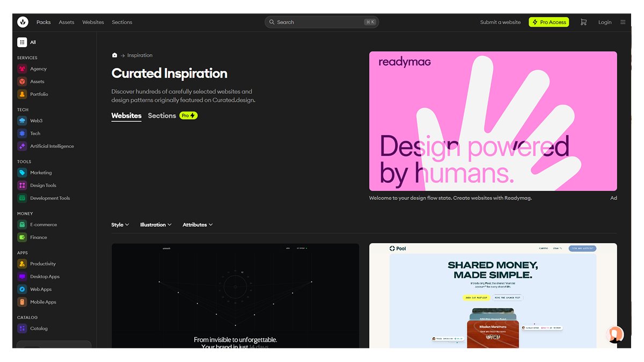Click the Web Apps compass icon

point(22,289)
